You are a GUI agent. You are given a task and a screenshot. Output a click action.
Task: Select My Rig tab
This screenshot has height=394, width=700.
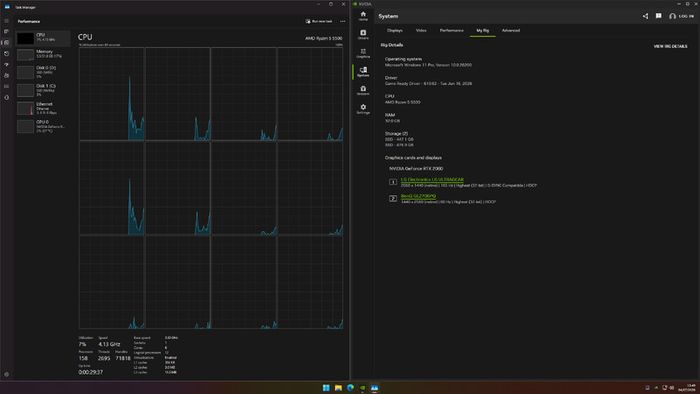[483, 30]
